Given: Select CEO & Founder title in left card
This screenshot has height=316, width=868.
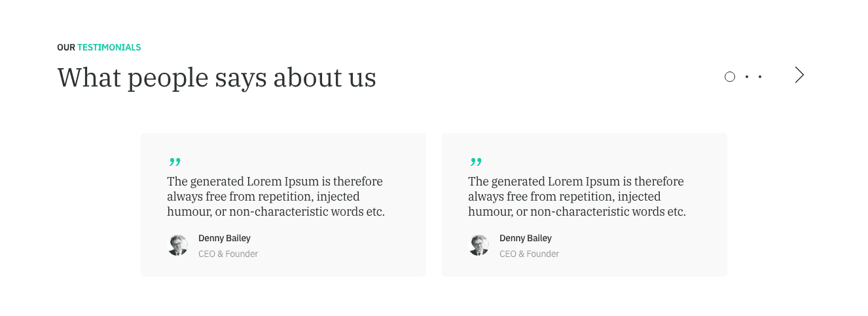Looking at the screenshot, I should point(228,254).
